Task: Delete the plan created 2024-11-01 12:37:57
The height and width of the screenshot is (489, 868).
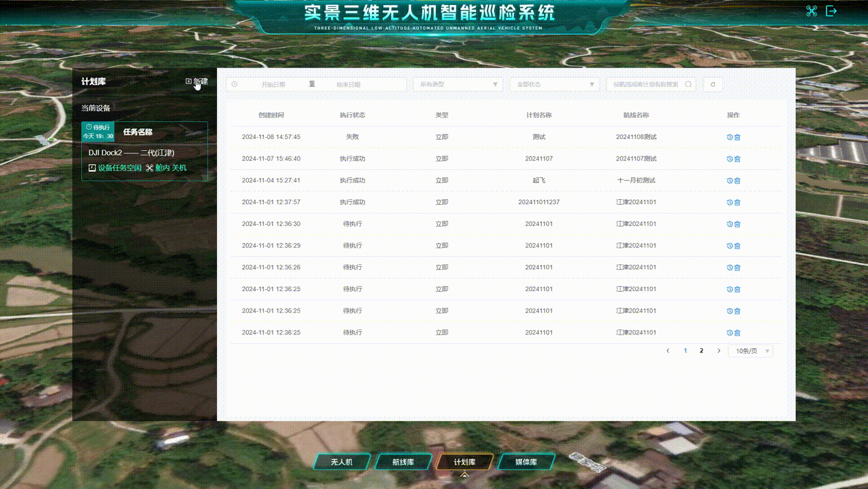Action: [737, 202]
